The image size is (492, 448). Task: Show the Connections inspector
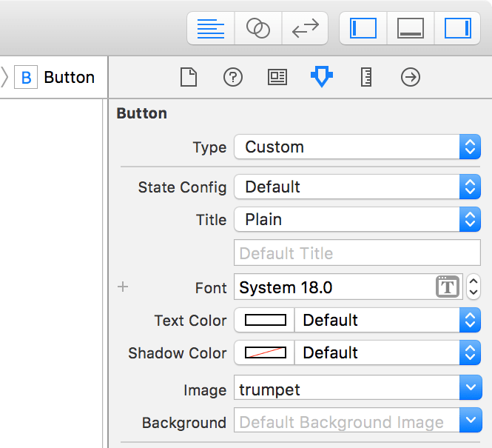point(411,77)
